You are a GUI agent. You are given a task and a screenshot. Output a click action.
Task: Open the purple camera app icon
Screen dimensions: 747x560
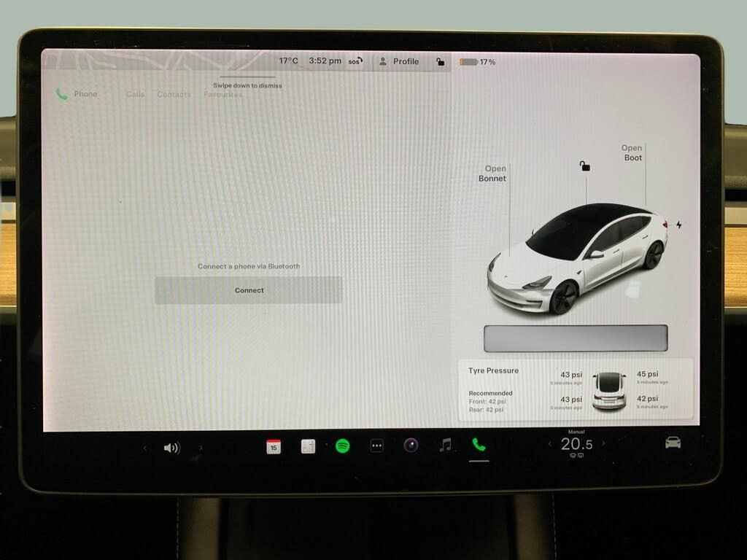coord(411,446)
